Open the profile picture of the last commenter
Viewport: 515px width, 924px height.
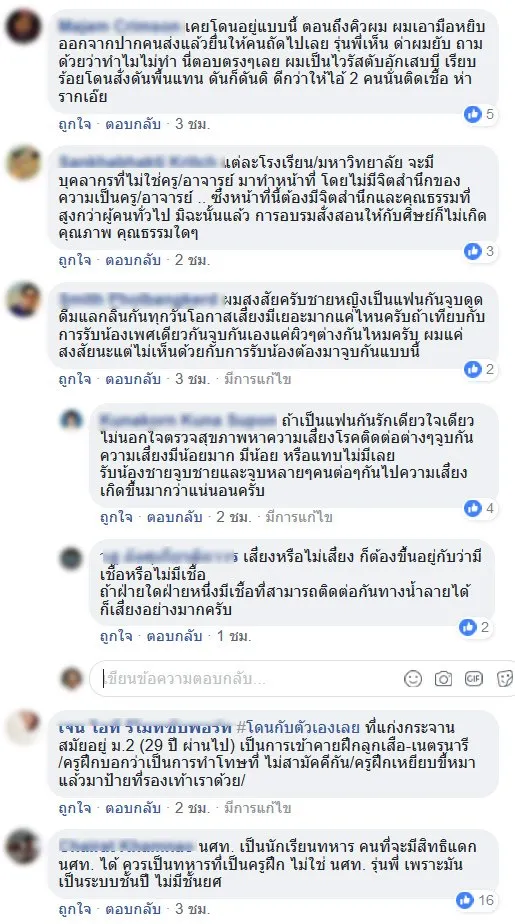tap(24, 847)
